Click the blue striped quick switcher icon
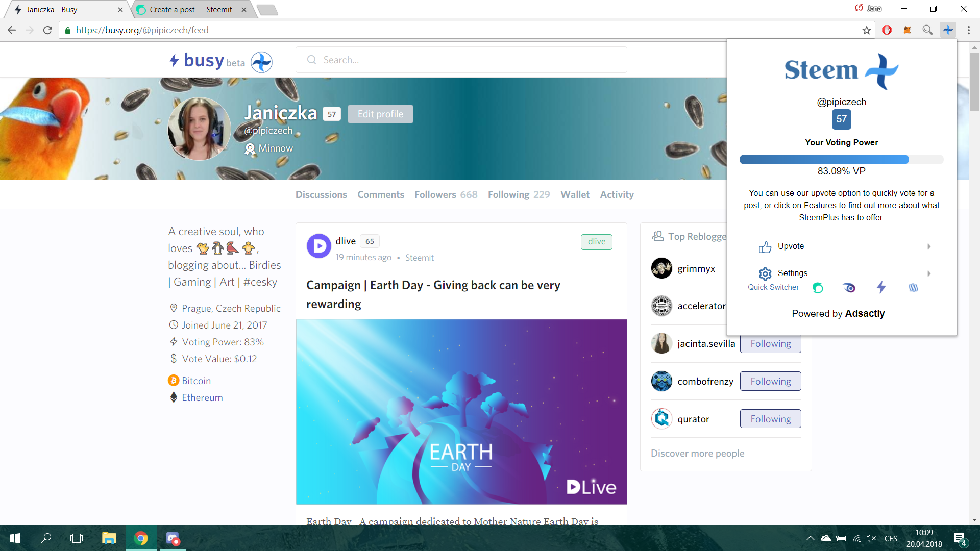 click(x=913, y=288)
